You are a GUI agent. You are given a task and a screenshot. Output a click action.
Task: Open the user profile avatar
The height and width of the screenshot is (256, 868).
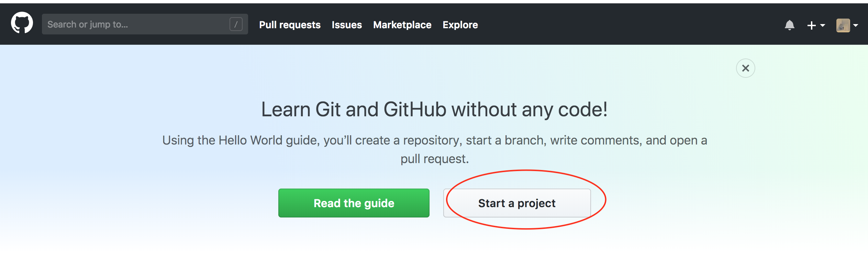click(843, 25)
